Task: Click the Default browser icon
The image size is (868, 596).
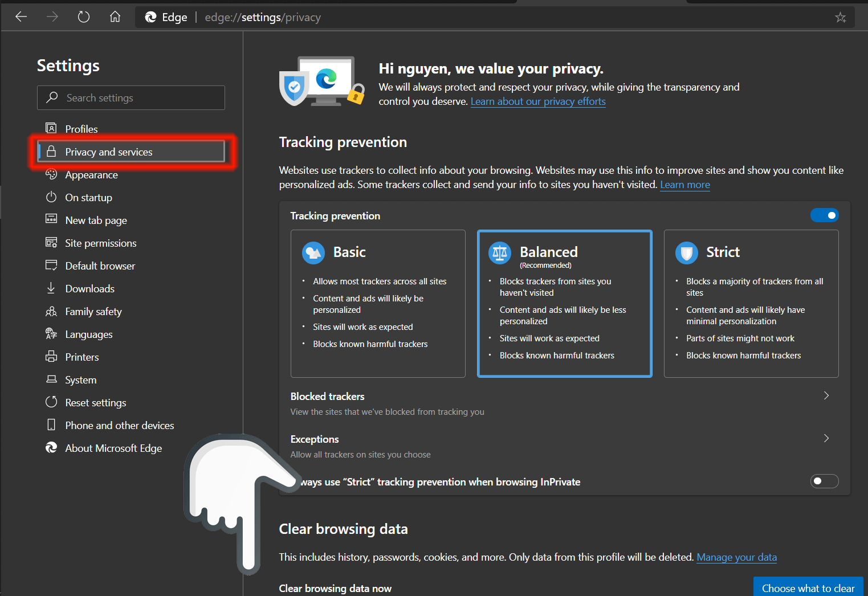Action: tap(51, 266)
